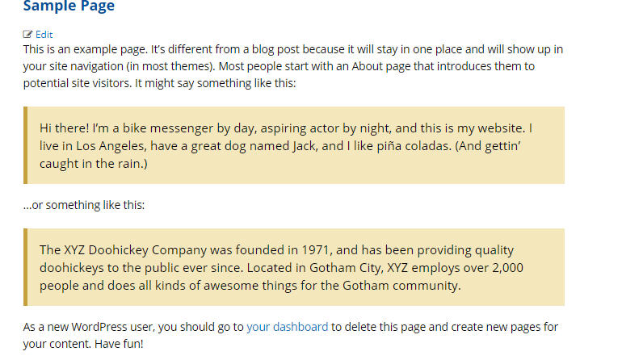Follow the 'your dashboard' link
Viewport: 622px width, 364px height.
click(x=288, y=327)
